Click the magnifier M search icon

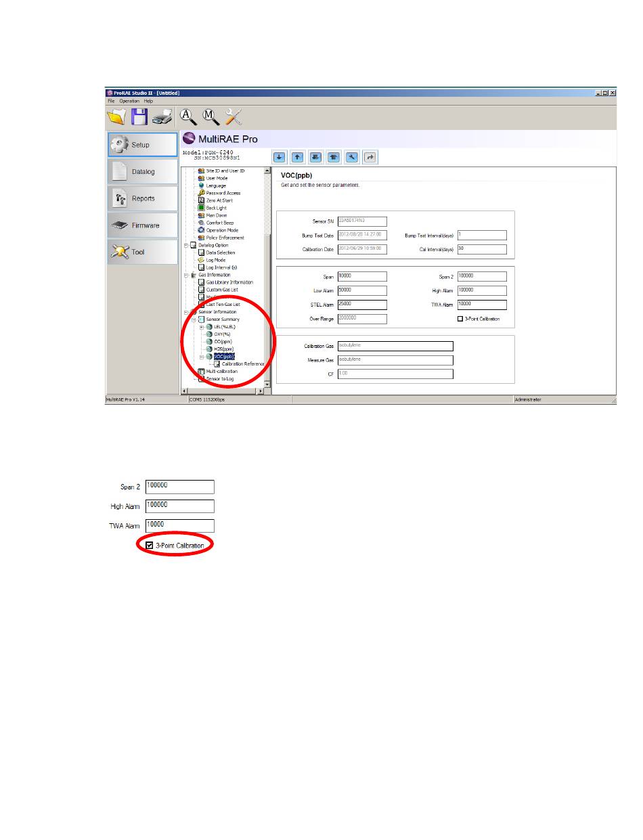click(212, 117)
